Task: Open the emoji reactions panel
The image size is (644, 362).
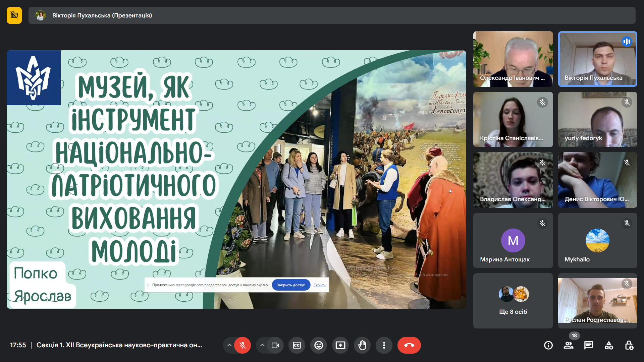Action: pos(319,345)
